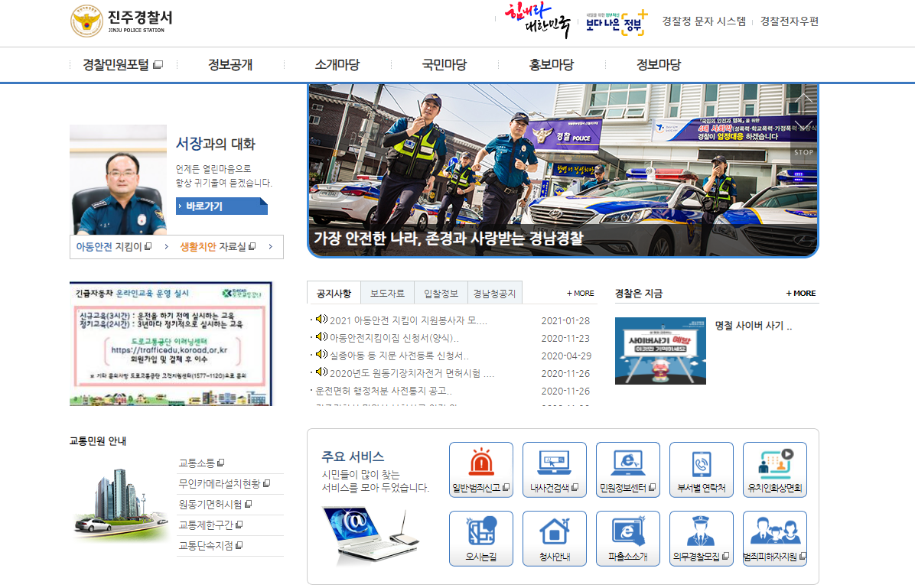Open the 무인카메라설치현황 link

224,483
